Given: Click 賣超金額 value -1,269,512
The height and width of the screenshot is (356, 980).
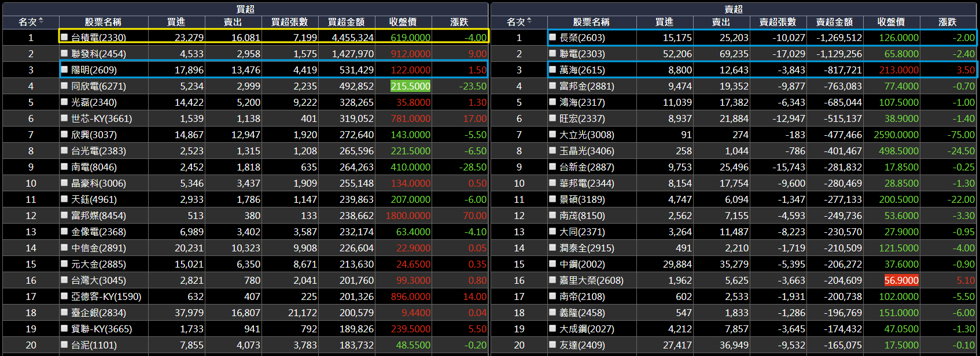Looking at the screenshot, I should coord(839,38).
